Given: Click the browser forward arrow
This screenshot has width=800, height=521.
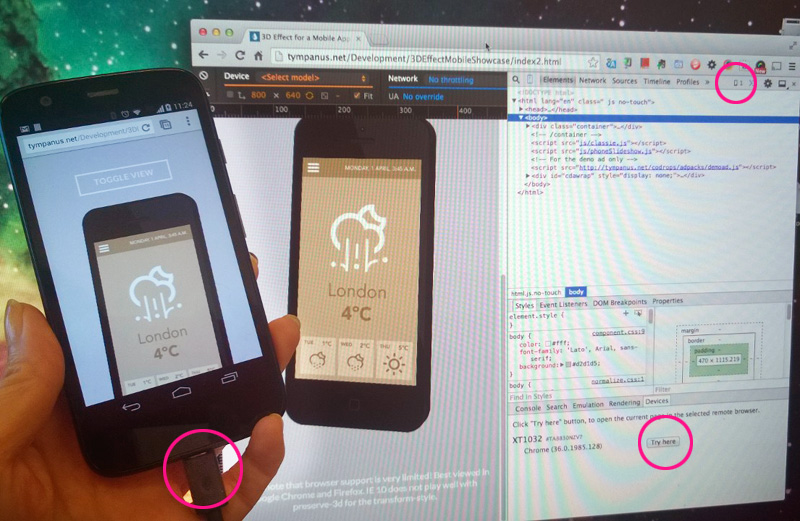Looking at the screenshot, I should 221,55.
